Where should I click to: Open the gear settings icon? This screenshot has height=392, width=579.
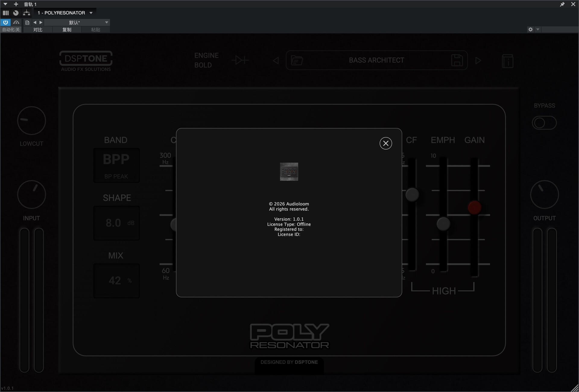(x=530, y=29)
